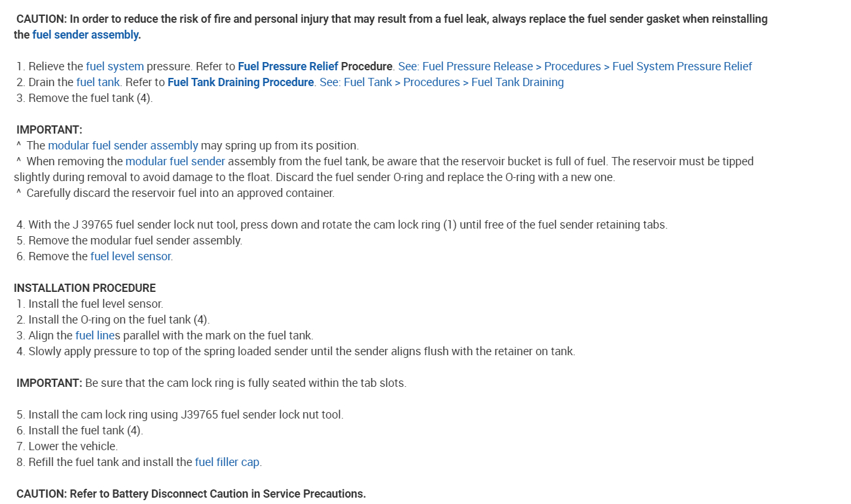Click the "fuel line" link in alignment step

coord(94,336)
